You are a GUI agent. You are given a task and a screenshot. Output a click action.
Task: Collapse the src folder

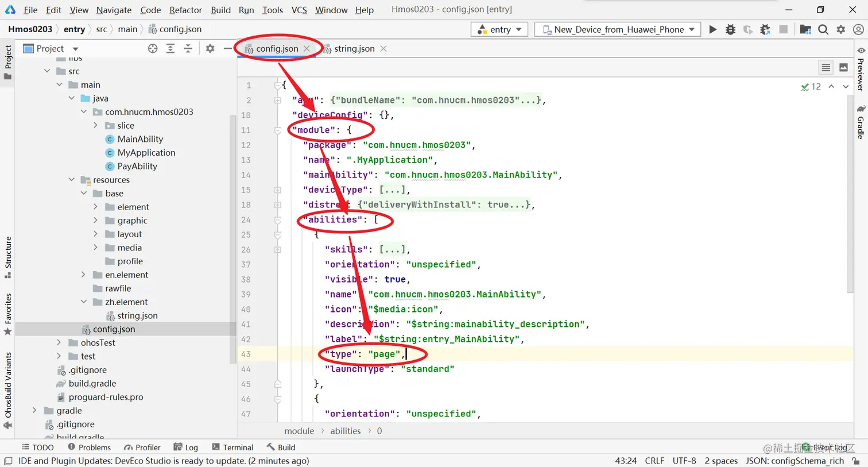pos(47,71)
